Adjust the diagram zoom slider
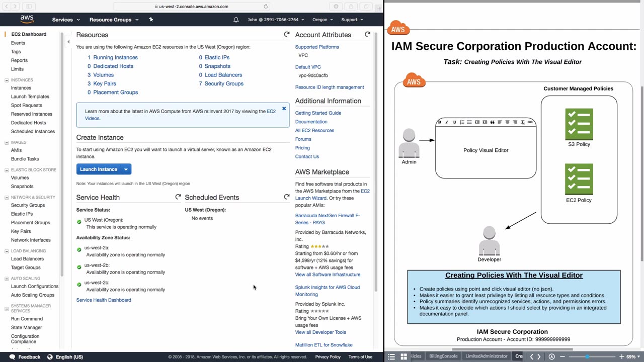 coord(587,356)
